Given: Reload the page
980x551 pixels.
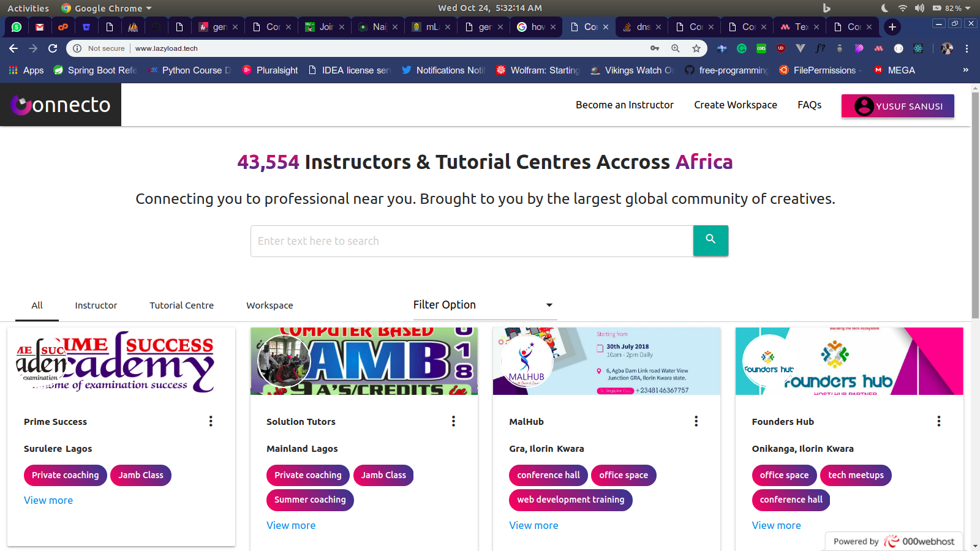Looking at the screenshot, I should click(x=53, y=48).
